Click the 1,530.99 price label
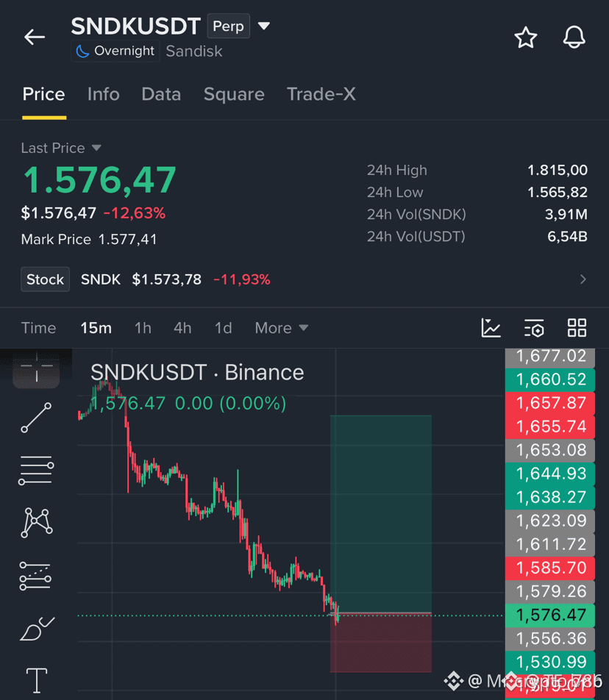The image size is (609, 700). (x=550, y=662)
